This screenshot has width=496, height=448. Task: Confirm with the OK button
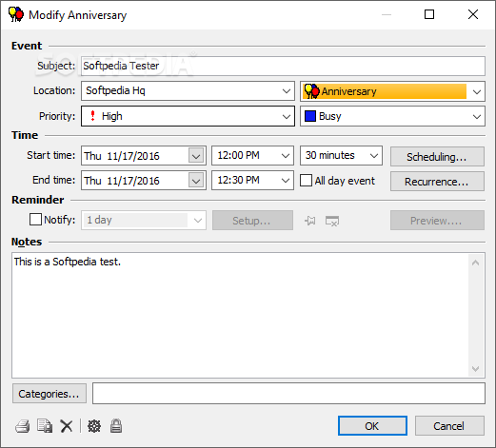click(372, 426)
